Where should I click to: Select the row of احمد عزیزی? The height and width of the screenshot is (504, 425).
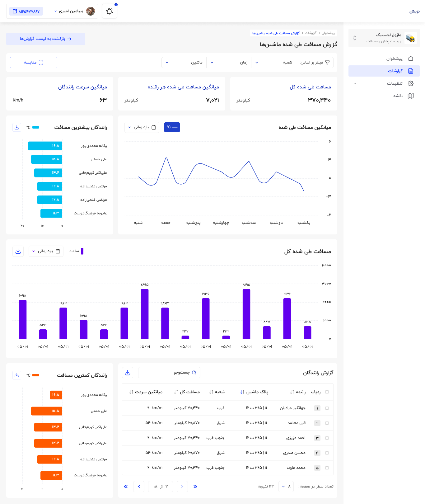[327, 438]
